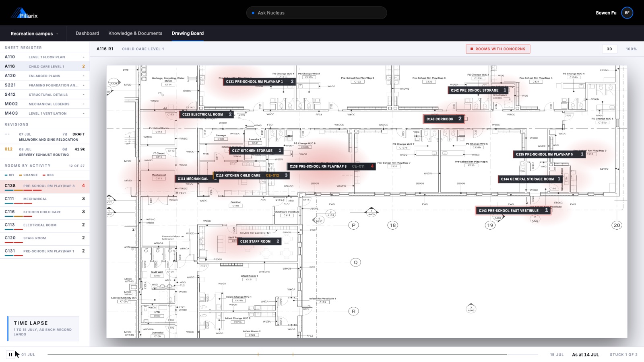This screenshot has width=644, height=362.
Task: Click the C120 Staff Room map tag
Action: click(259, 241)
